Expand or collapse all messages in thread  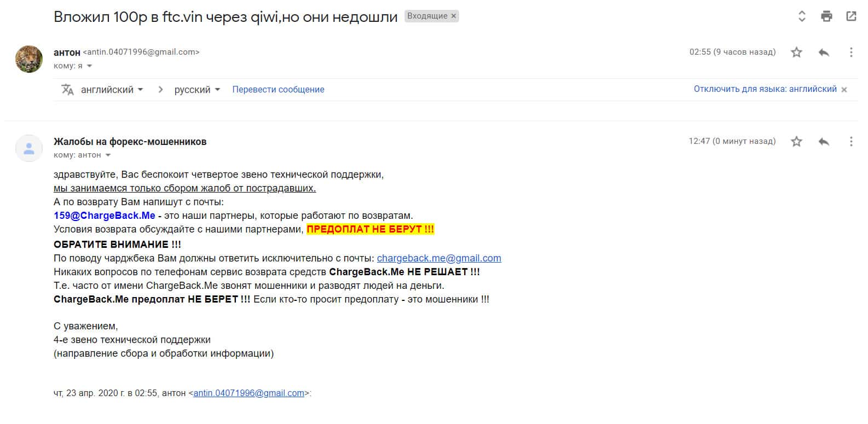(802, 16)
